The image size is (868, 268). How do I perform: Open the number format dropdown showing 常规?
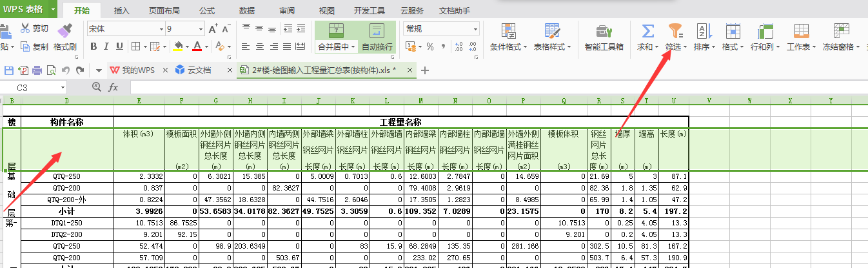[x=475, y=29]
